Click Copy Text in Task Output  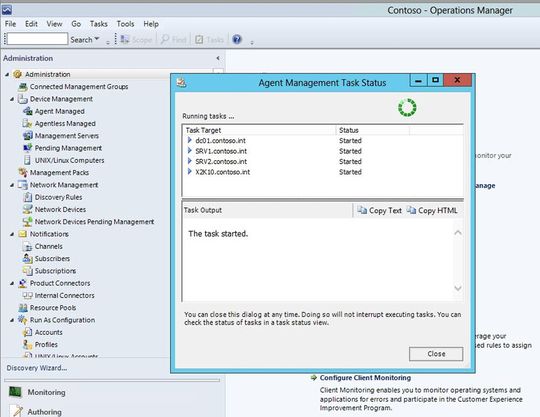point(379,210)
